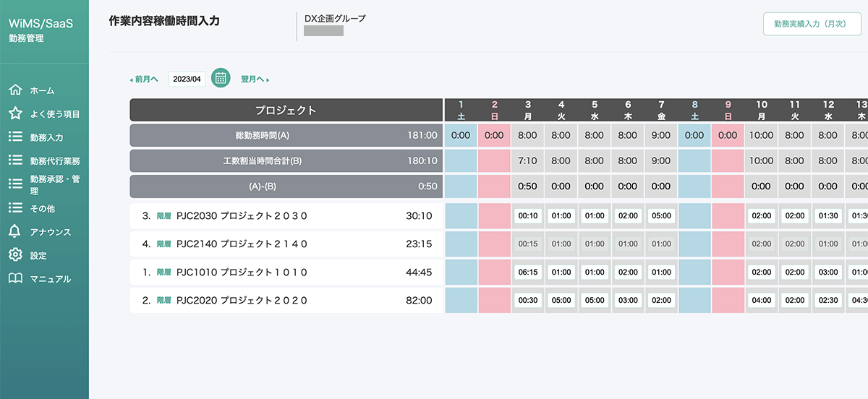This screenshot has width=868, height=399.
Task: Click the list icon beside 勤務代行業務
Action: tap(14, 160)
